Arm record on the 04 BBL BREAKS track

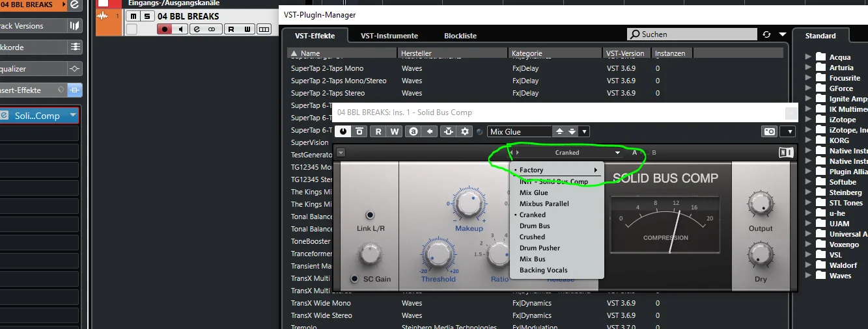click(165, 29)
